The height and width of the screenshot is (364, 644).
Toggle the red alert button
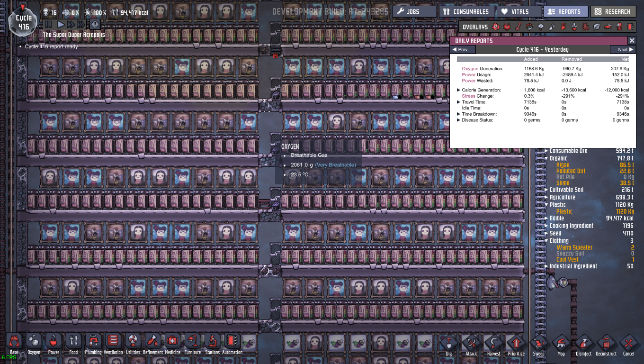pos(95,24)
